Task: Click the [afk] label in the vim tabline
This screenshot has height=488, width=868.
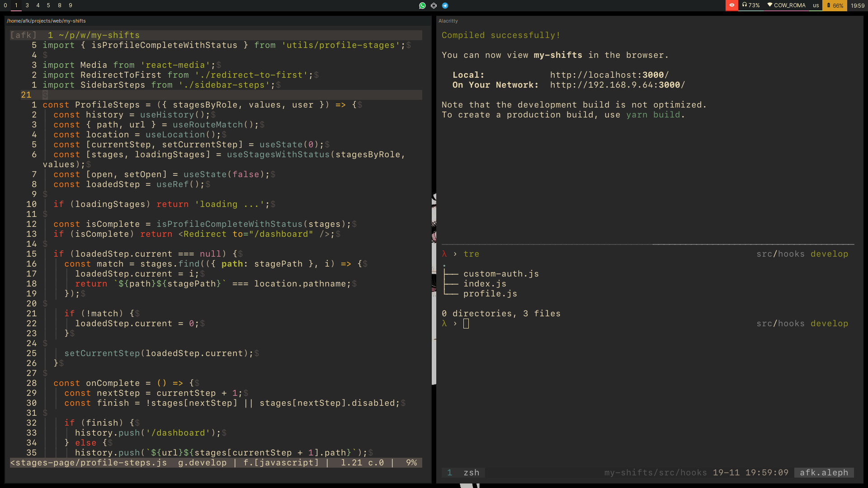Action: [x=24, y=35]
